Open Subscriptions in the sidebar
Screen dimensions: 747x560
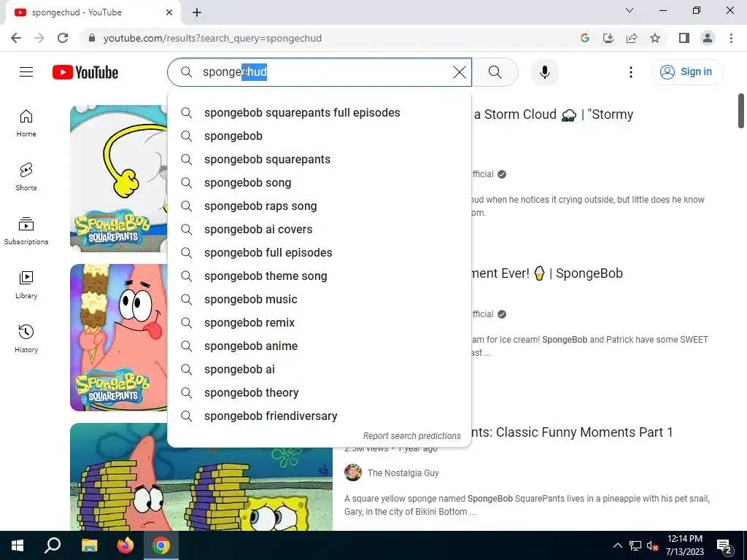point(26,231)
